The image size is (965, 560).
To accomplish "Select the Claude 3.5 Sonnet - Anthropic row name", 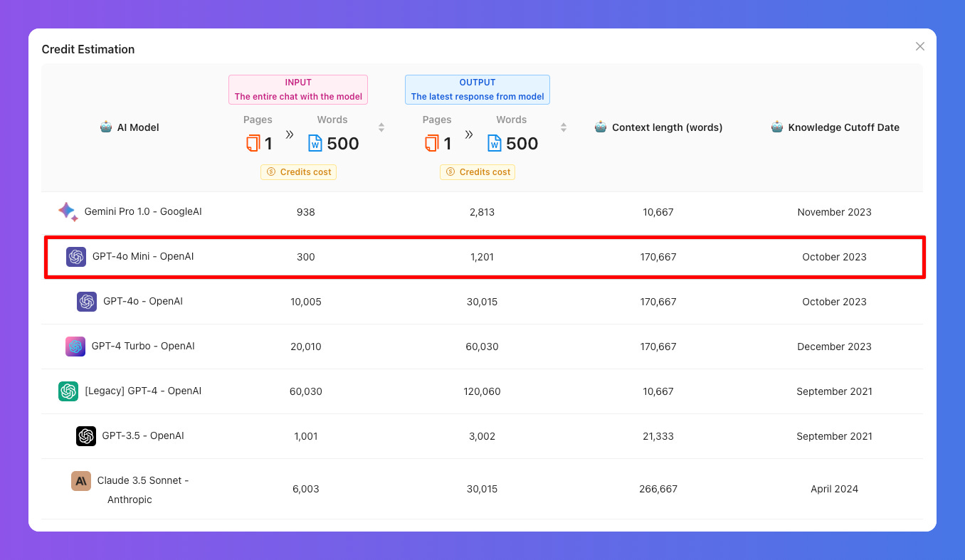I will [143, 490].
